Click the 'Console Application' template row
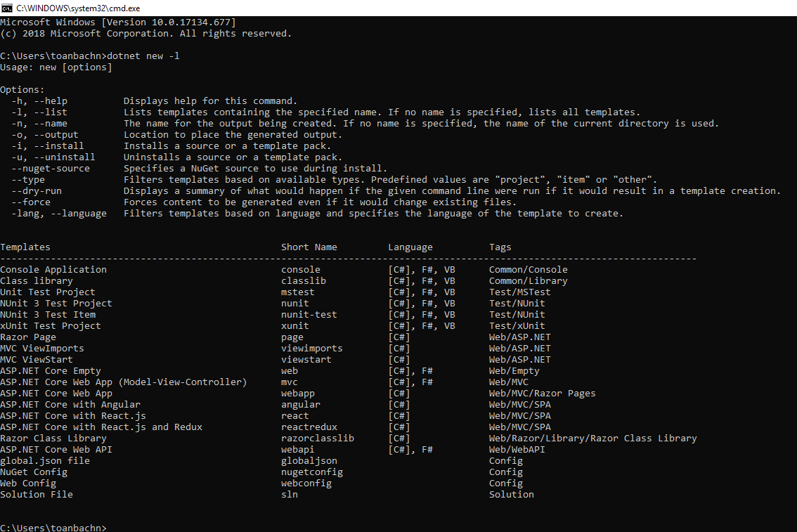The height and width of the screenshot is (532, 797). 53,270
